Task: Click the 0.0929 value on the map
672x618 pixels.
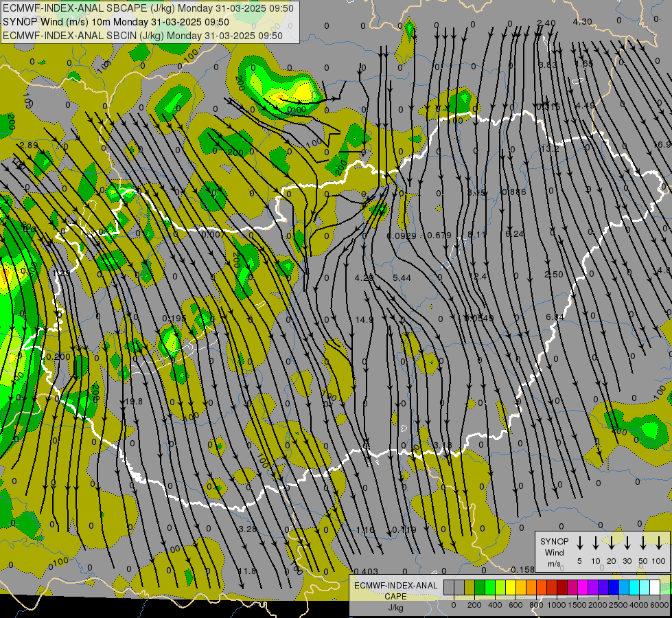Action: coord(402,236)
